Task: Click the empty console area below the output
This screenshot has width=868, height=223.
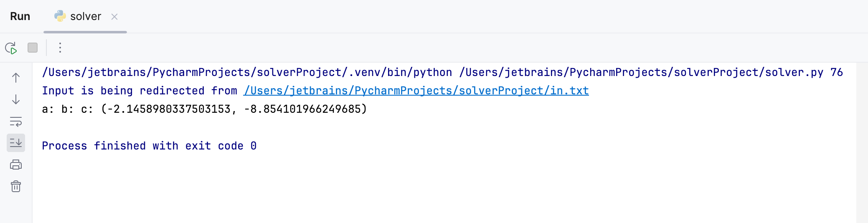Action: click(x=418, y=188)
